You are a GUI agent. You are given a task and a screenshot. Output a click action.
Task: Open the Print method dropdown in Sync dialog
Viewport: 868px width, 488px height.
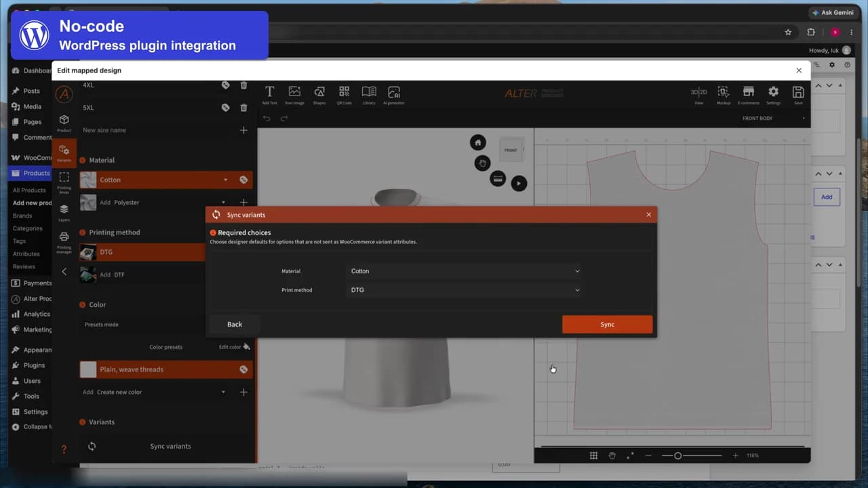point(465,290)
